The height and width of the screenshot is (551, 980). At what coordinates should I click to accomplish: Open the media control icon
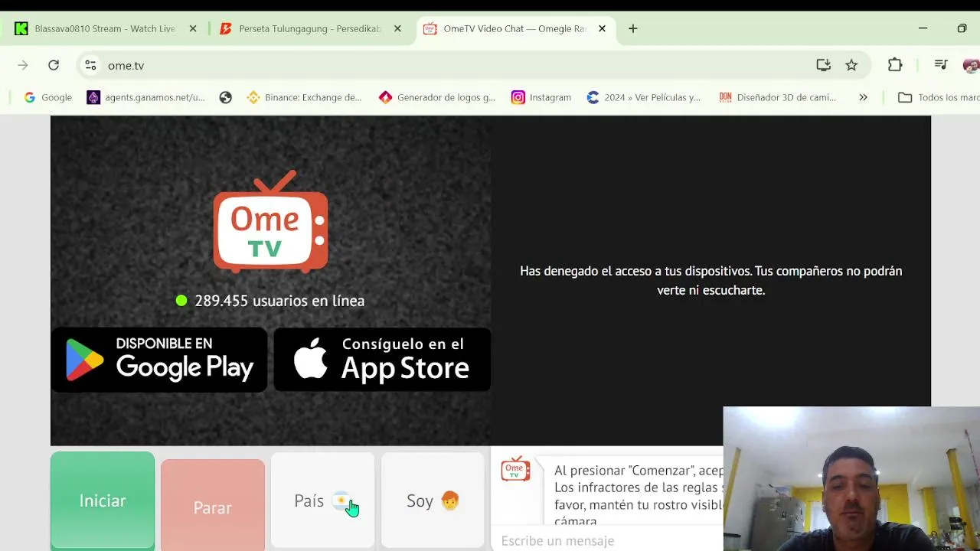click(941, 65)
